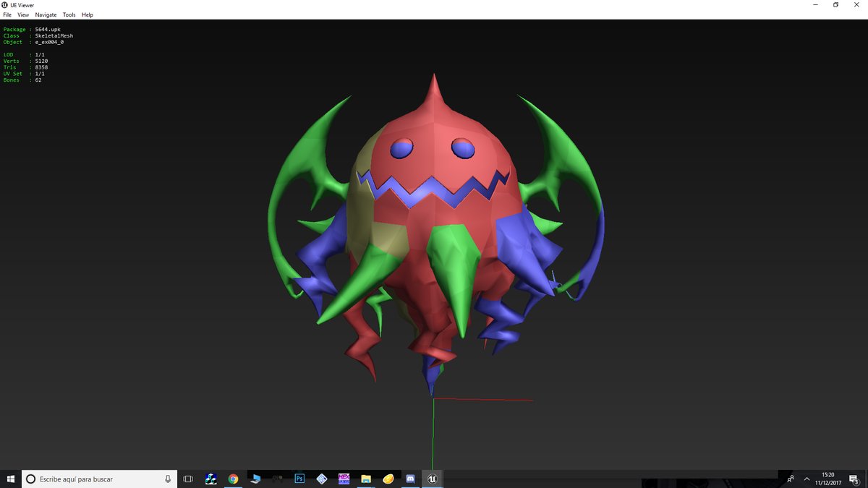
Task: Click the UV Set 1/1 text
Action: point(24,74)
